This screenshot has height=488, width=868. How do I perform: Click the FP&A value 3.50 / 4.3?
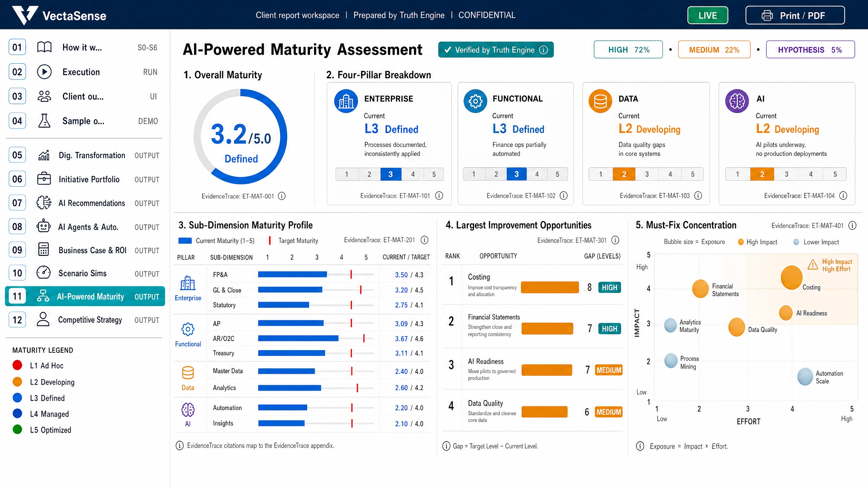(409, 274)
